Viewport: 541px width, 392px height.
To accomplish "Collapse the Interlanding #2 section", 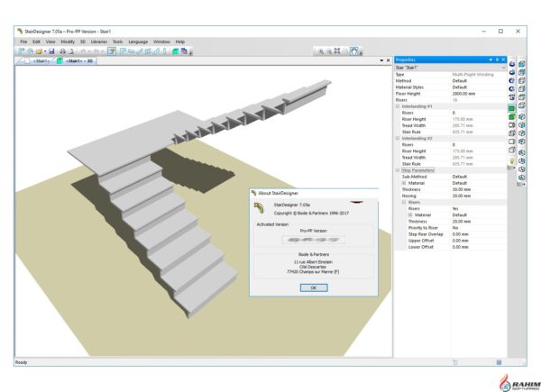I will coord(398,138).
